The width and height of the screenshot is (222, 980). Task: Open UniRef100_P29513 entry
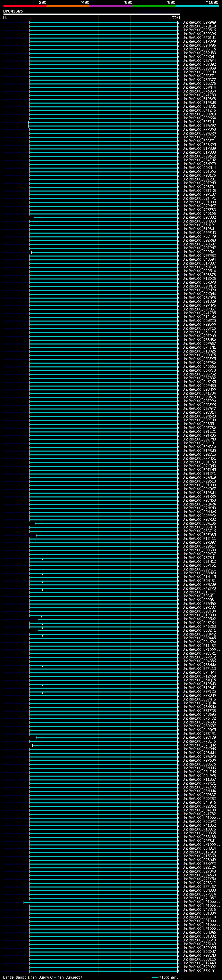(x=199, y=481)
